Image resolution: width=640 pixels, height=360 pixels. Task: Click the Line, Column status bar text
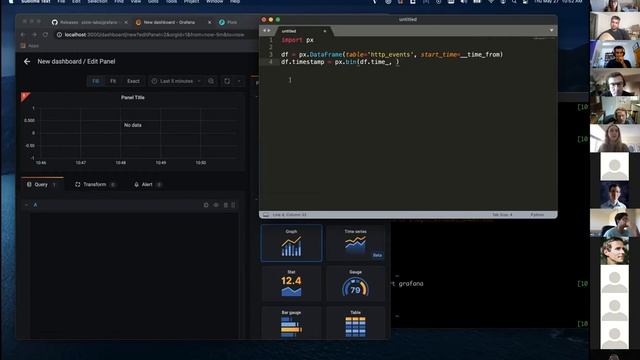tap(289, 215)
